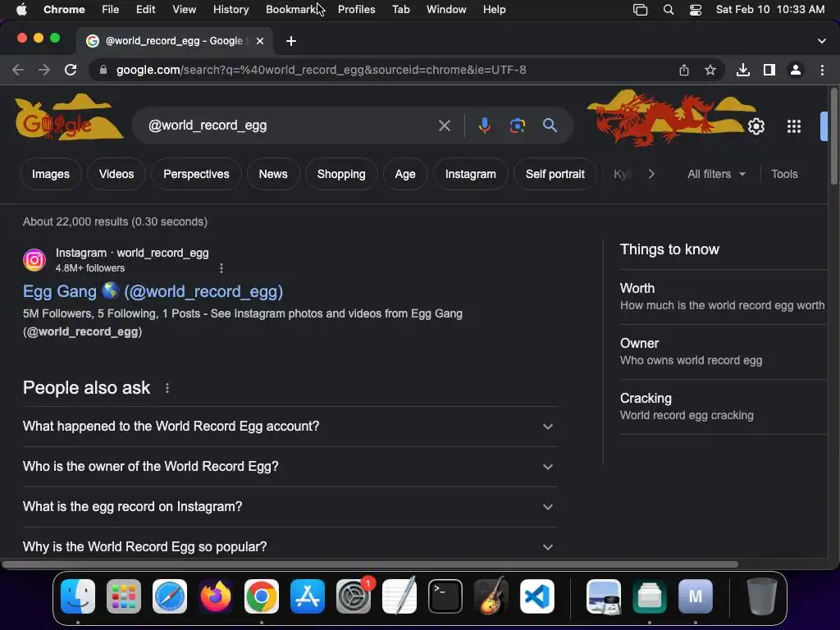This screenshot has width=840, height=630.
Task: Clear the search box text
Action: [x=444, y=126]
